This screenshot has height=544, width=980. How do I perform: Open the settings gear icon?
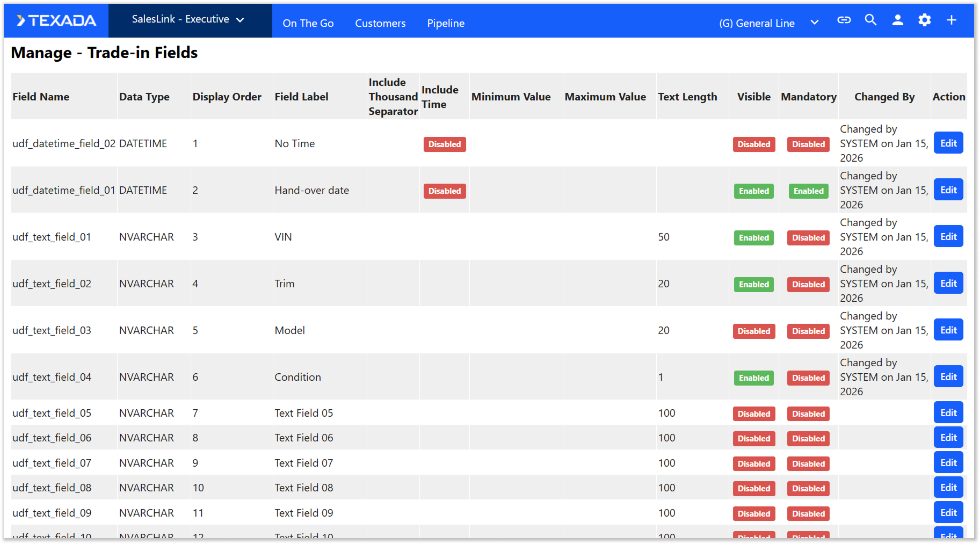click(x=924, y=20)
